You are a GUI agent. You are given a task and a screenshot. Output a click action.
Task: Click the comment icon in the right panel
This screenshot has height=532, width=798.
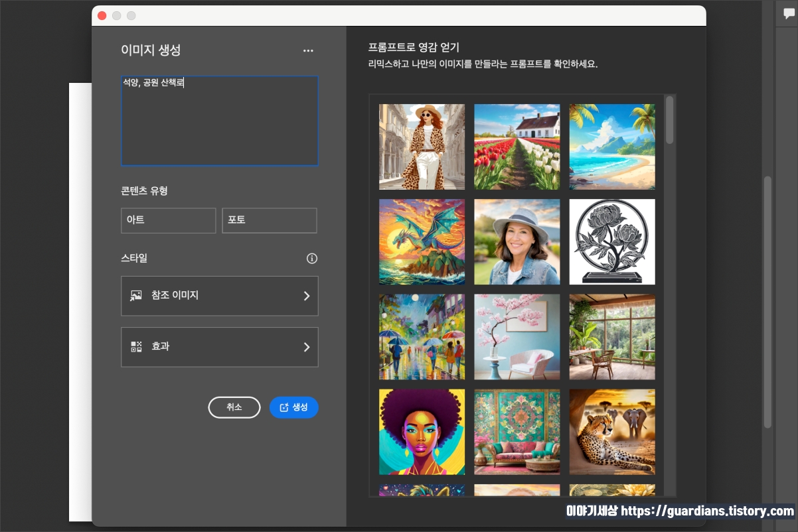click(789, 14)
